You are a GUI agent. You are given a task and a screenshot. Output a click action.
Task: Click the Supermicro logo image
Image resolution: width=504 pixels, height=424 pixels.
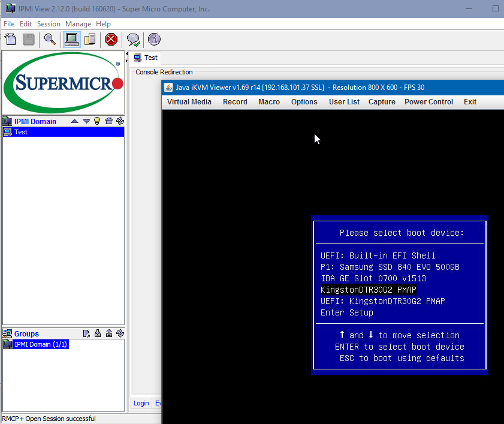(x=64, y=82)
